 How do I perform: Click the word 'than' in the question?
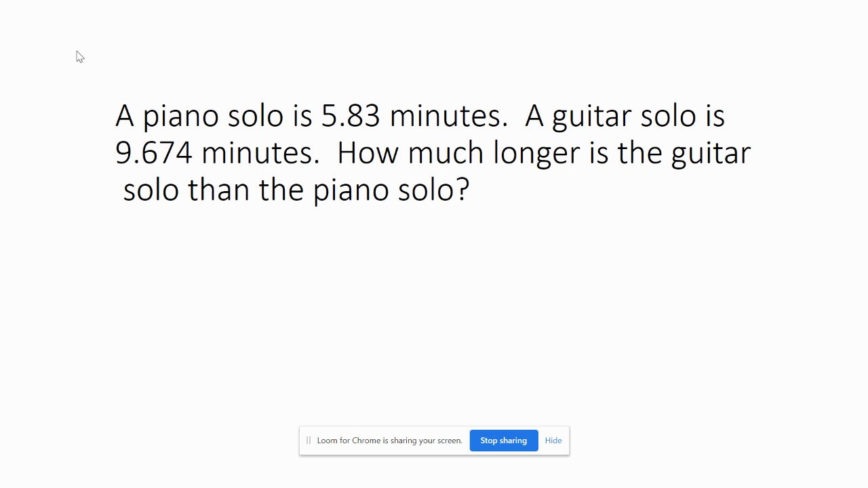click(219, 189)
